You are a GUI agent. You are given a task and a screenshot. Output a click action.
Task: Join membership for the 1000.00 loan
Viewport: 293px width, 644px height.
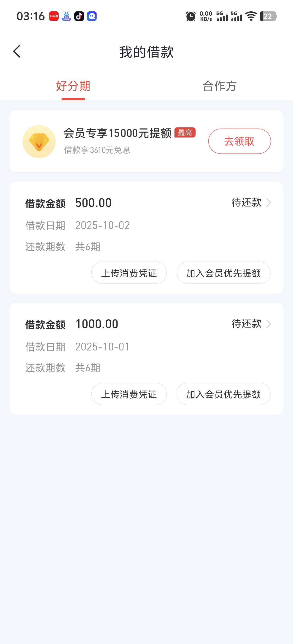pos(223,394)
